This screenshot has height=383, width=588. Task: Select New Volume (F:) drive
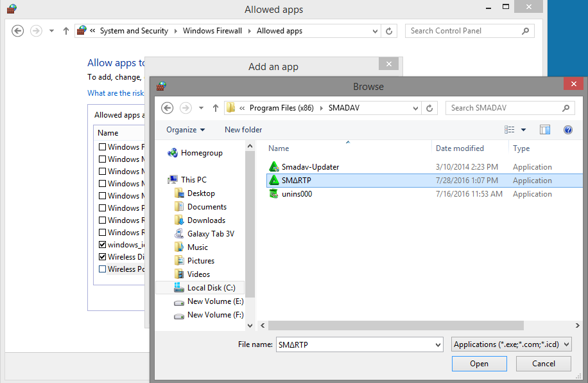pos(209,315)
